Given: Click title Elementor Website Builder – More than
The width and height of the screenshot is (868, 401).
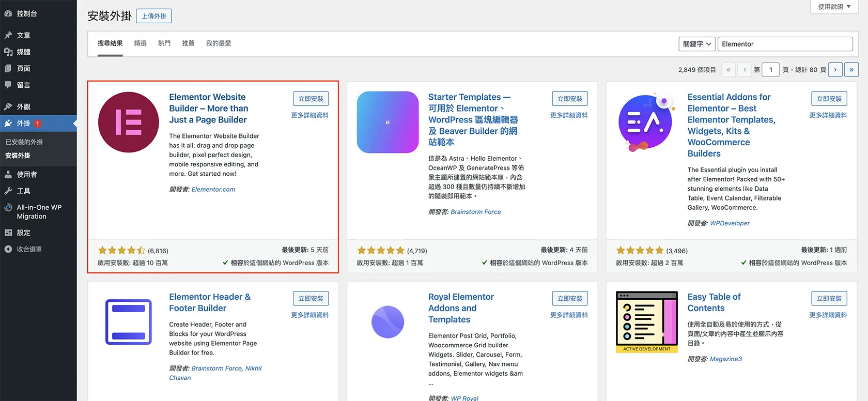Looking at the screenshot, I should 209,109.
